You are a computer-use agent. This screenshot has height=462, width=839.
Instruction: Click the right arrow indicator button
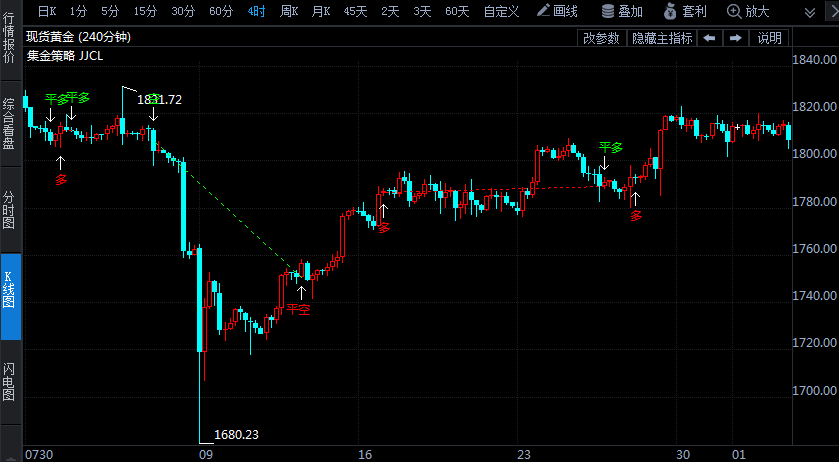pyautogui.click(x=736, y=38)
